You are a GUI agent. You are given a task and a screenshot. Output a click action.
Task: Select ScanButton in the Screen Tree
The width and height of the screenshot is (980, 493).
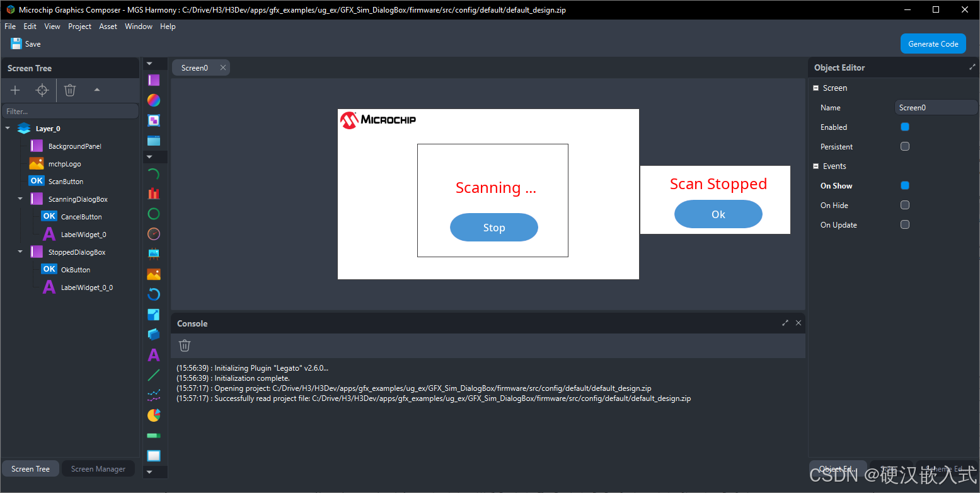[x=66, y=182]
